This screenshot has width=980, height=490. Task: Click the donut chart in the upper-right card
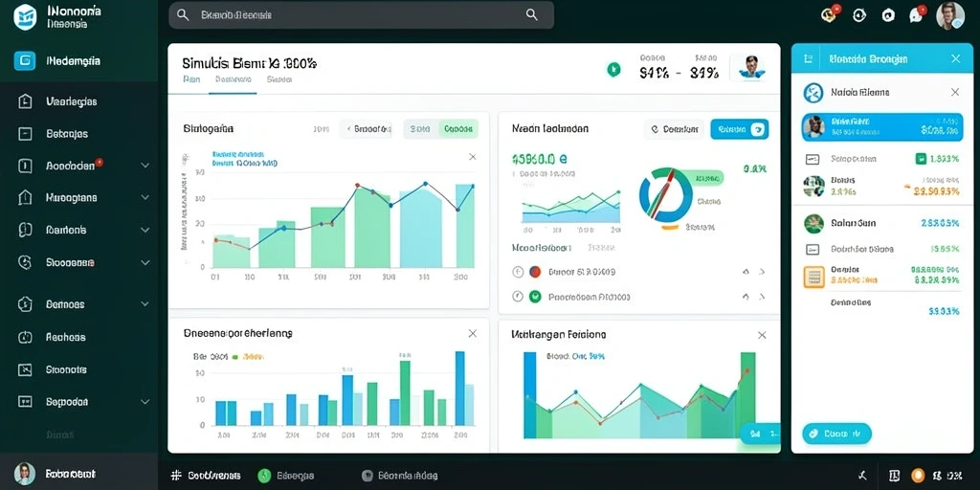[666, 195]
